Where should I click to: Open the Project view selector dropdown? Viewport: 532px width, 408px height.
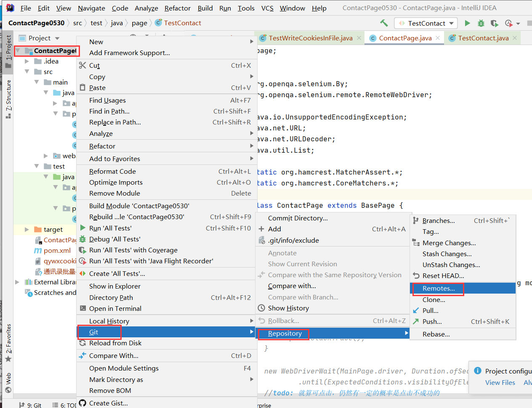[x=57, y=38]
